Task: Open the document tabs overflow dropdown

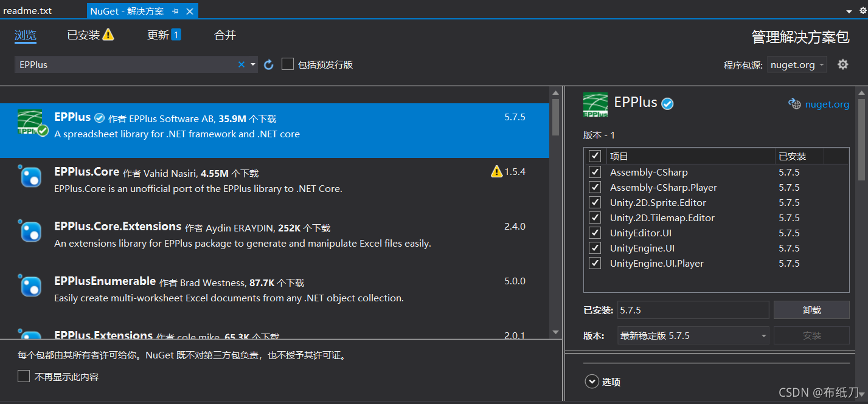Action: (849, 12)
